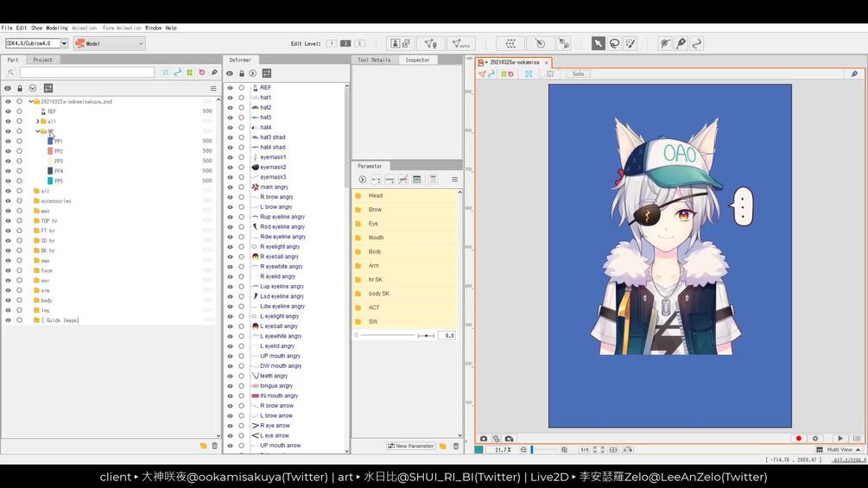Click the New Parameter button
The width and height of the screenshot is (868, 488).
(411, 446)
